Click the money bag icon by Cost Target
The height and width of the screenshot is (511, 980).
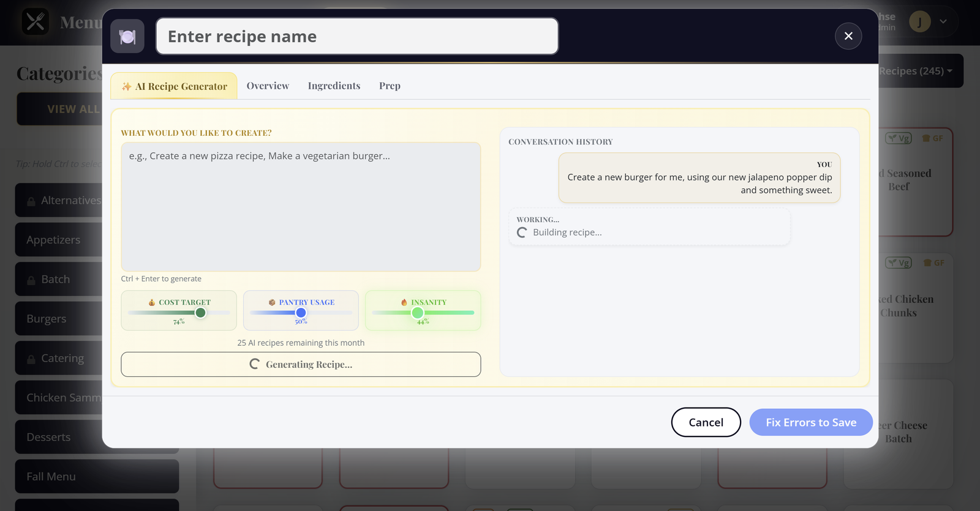click(152, 302)
